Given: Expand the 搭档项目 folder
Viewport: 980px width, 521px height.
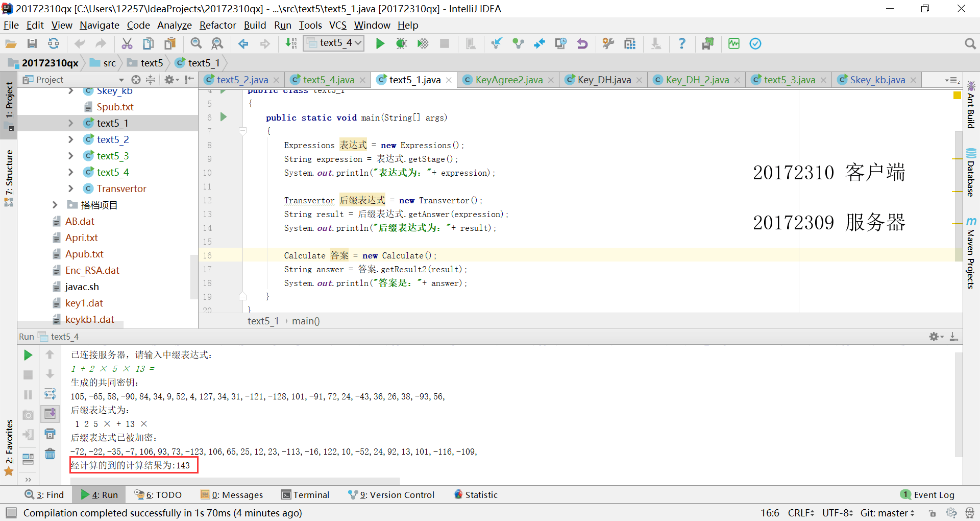Looking at the screenshot, I should [x=55, y=205].
